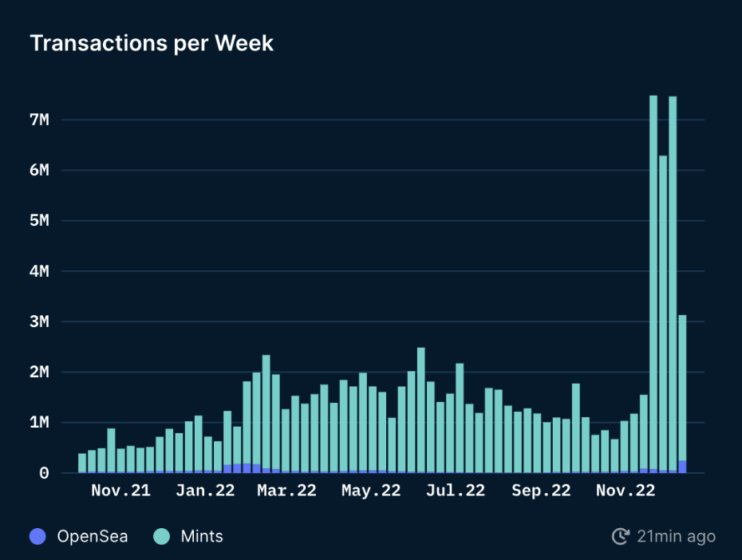Click the 7M y-axis label

pos(39,120)
